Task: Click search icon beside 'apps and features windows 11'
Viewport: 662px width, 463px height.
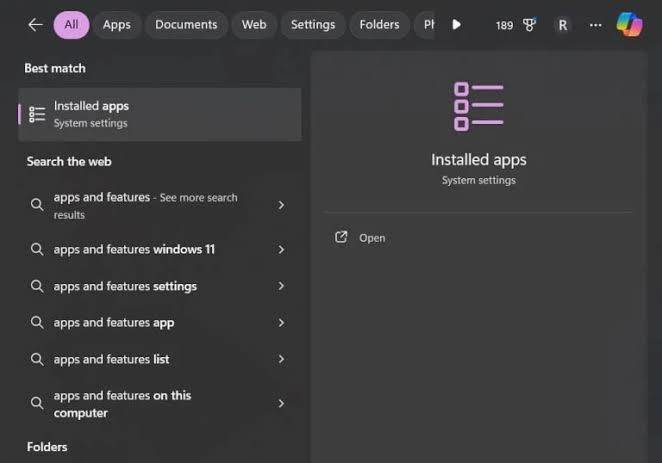Action: click(x=37, y=249)
